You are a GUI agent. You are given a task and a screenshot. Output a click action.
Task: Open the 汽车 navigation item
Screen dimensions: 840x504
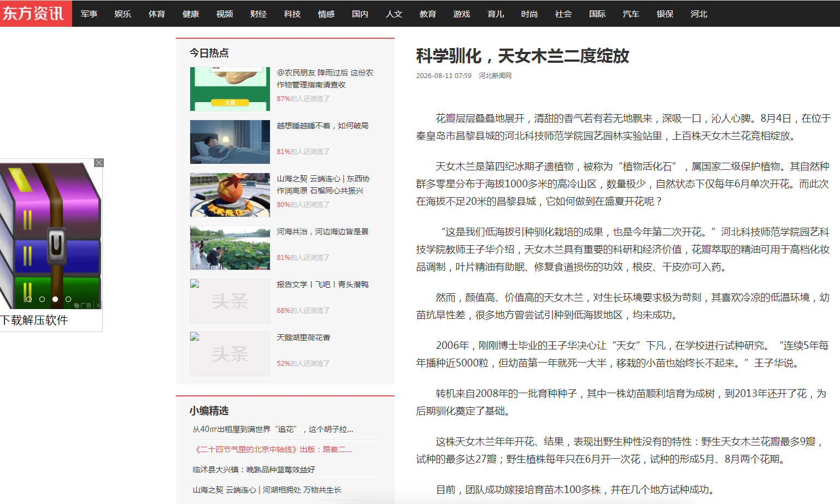click(631, 14)
